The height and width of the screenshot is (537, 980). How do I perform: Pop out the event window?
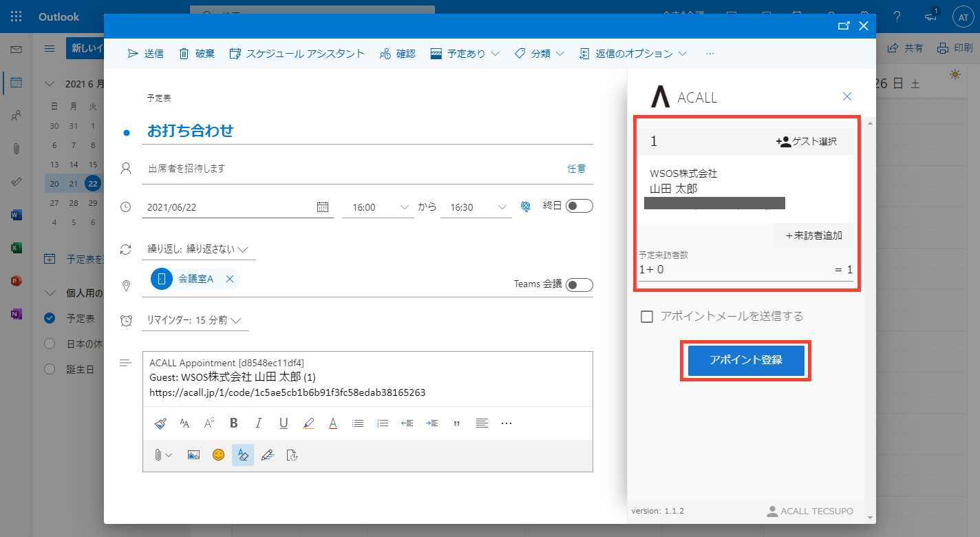[x=844, y=26]
